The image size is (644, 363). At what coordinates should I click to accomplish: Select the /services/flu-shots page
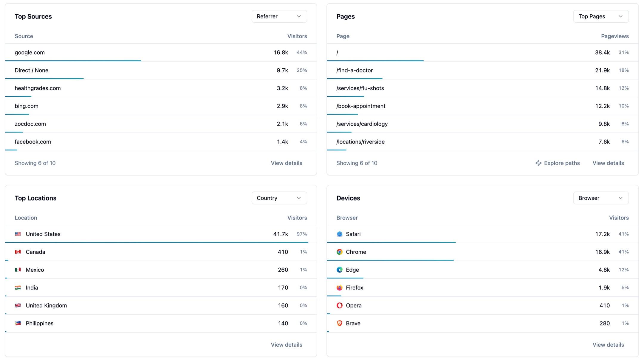[x=482, y=88]
